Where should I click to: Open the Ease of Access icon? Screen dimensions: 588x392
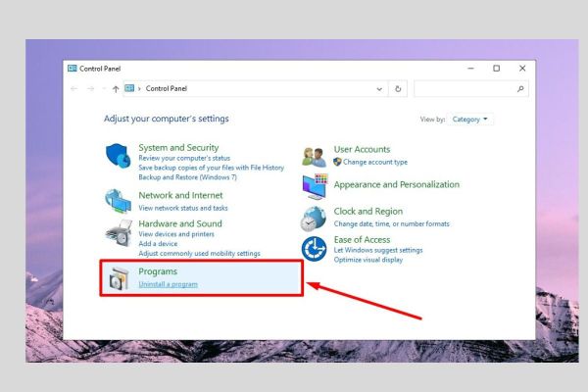tap(314, 249)
